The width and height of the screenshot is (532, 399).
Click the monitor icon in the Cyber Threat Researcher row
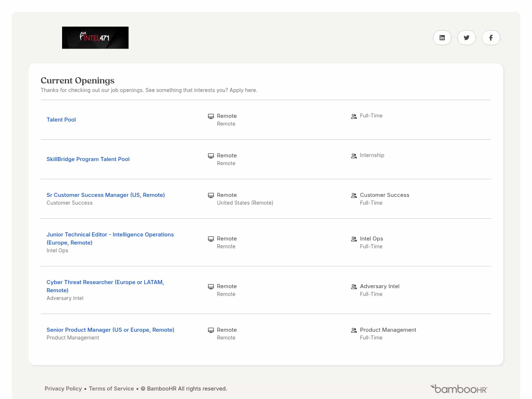[x=211, y=286]
